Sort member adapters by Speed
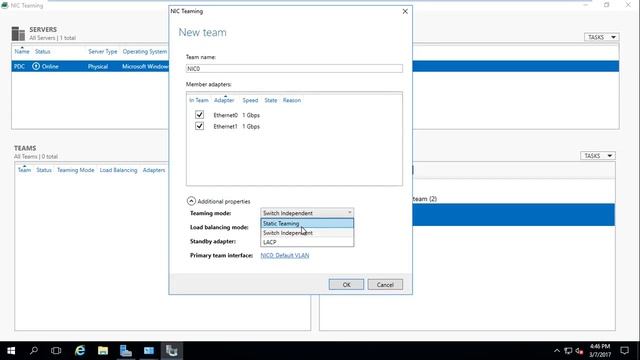The height and width of the screenshot is (360, 640). (x=250, y=100)
